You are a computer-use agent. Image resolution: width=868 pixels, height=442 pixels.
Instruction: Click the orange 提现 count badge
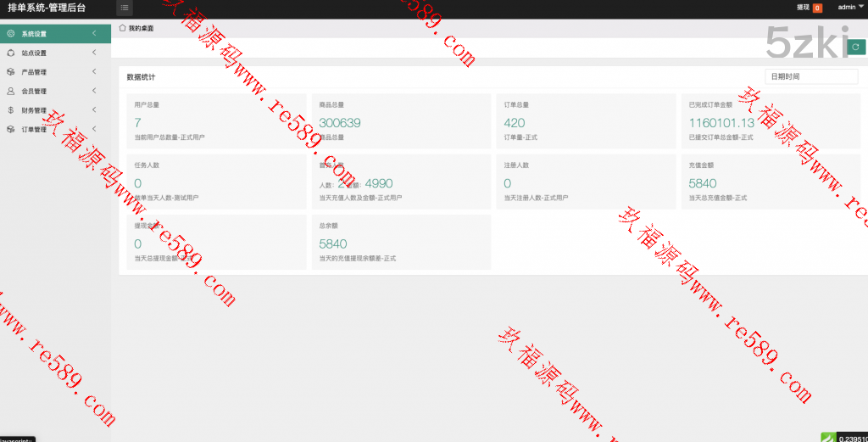coord(817,8)
